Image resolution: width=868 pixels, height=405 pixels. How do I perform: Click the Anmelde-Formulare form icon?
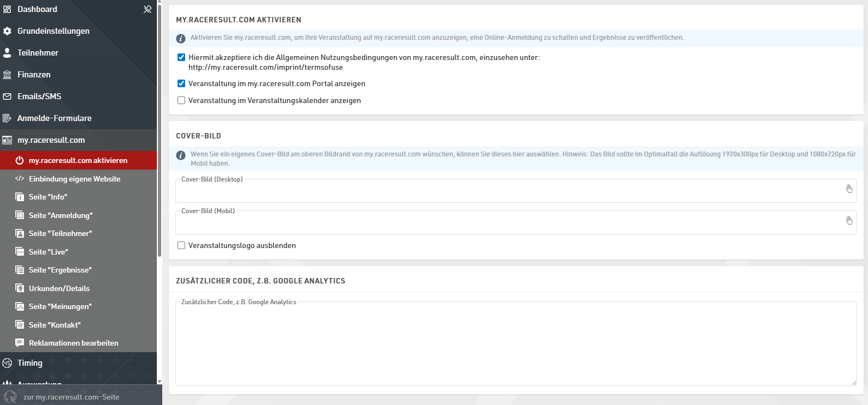[7, 118]
